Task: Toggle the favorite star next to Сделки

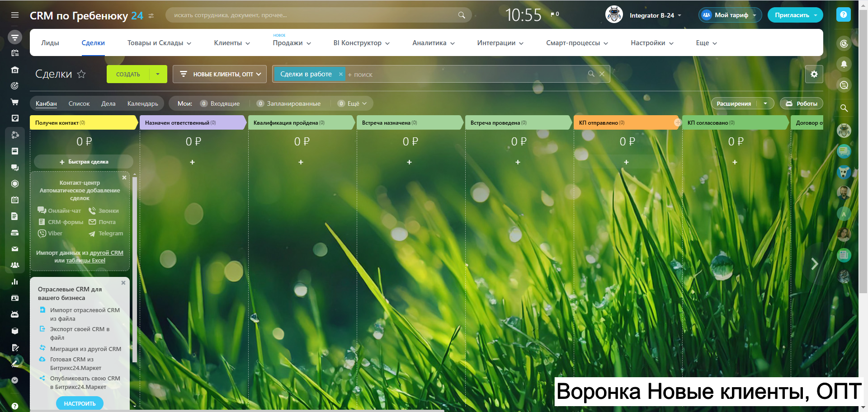Action: (x=81, y=74)
